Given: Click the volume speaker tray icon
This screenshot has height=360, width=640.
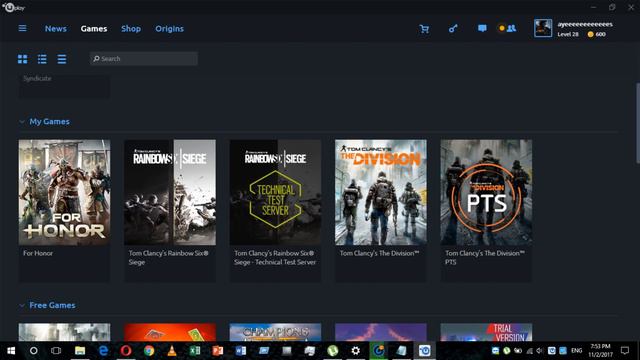Looking at the screenshot, I should coord(540,351).
